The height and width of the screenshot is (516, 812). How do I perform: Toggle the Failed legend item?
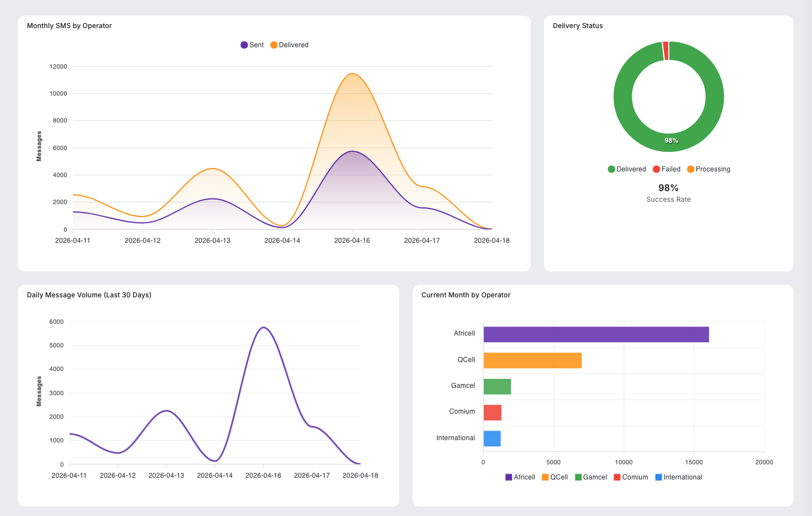(x=667, y=169)
